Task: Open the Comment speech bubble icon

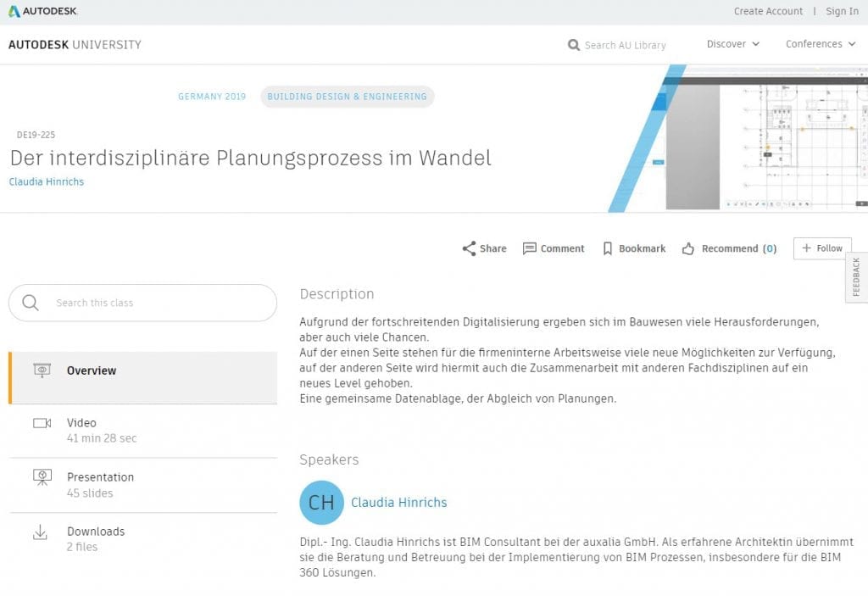Action: click(x=530, y=248)
